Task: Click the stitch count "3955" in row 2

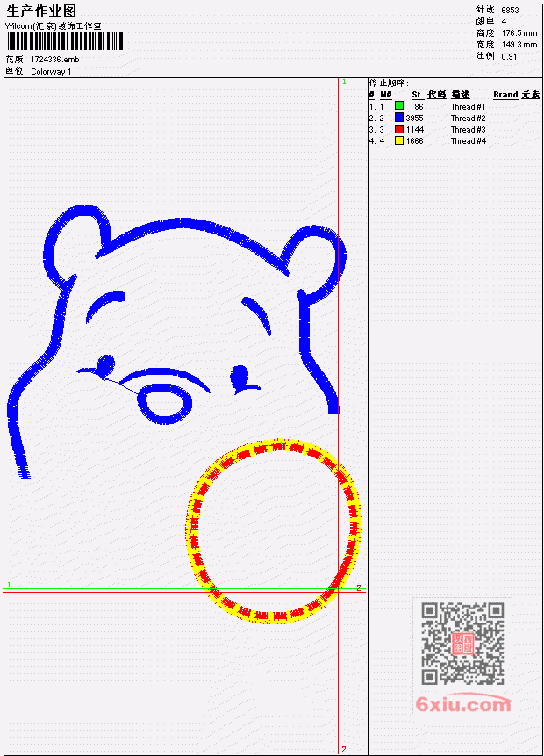Action: point(414,119)
